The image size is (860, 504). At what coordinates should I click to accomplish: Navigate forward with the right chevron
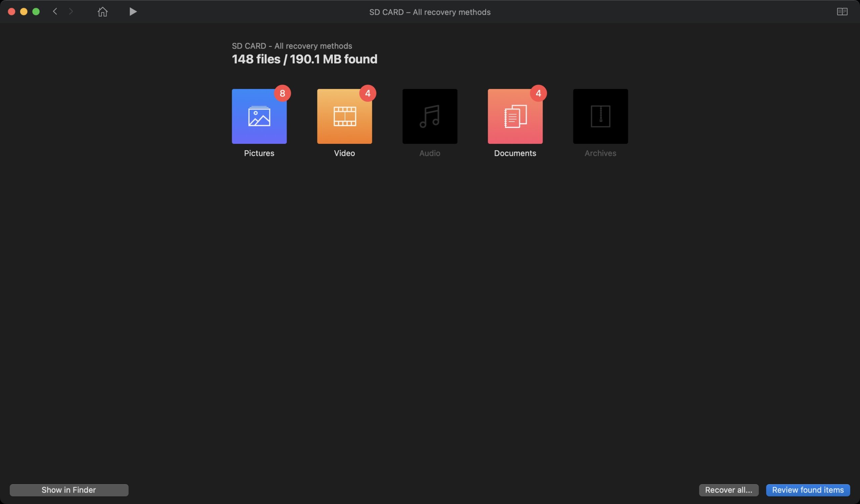71,12
